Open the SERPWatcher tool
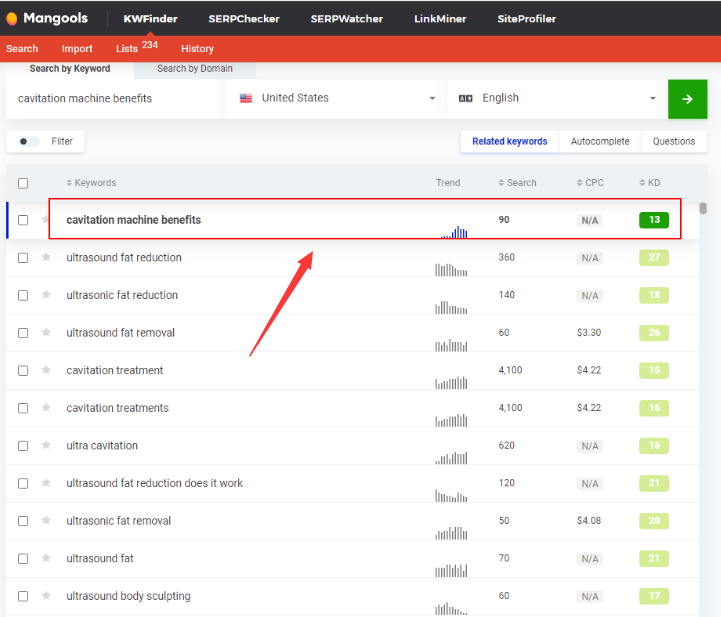The height and width of the screenshot is (617, 721). (347, 18)
